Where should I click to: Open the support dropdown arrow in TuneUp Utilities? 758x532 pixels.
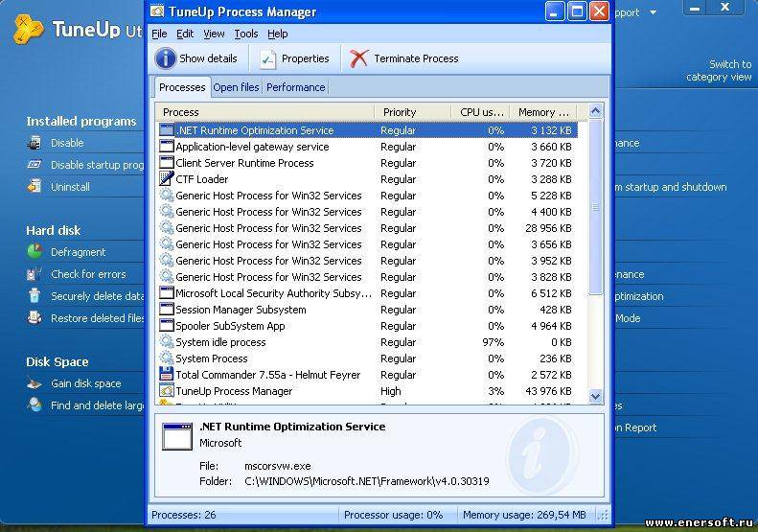tap(654, 12)
